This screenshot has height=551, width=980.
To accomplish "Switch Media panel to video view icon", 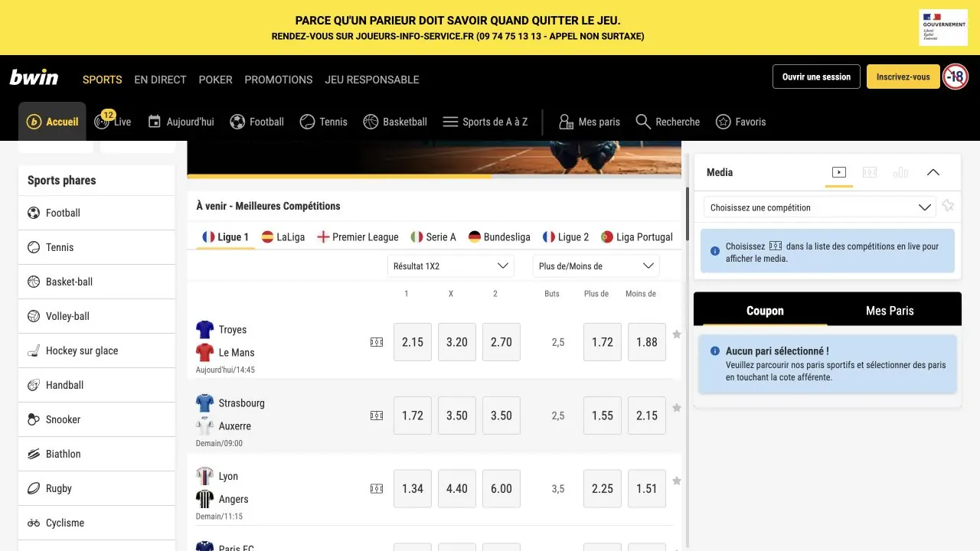I will (839, 172).
